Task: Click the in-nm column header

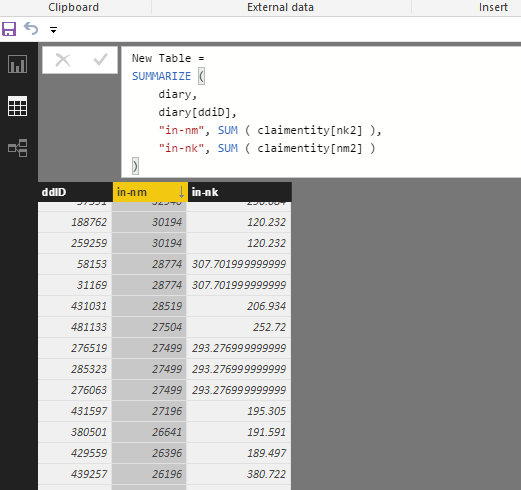Action: click(150, 192)
